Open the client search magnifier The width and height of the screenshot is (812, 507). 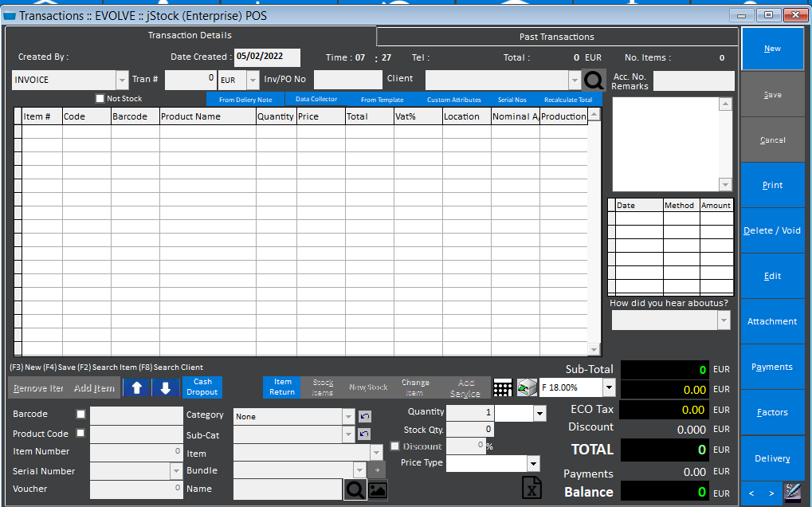(x=594, y=79)
